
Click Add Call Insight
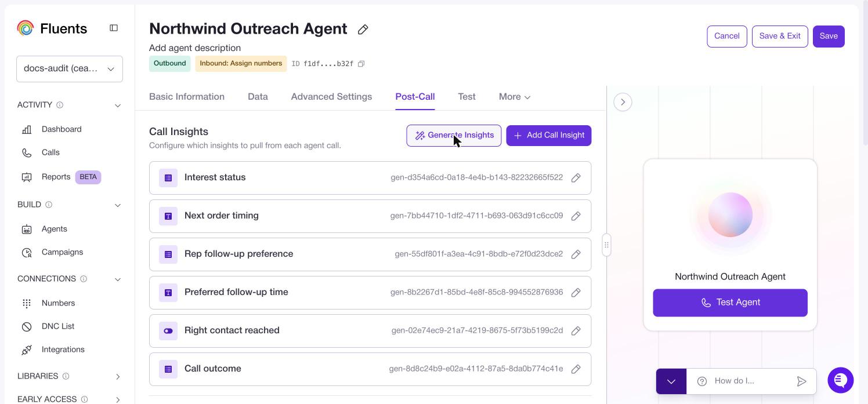point(549,136)
